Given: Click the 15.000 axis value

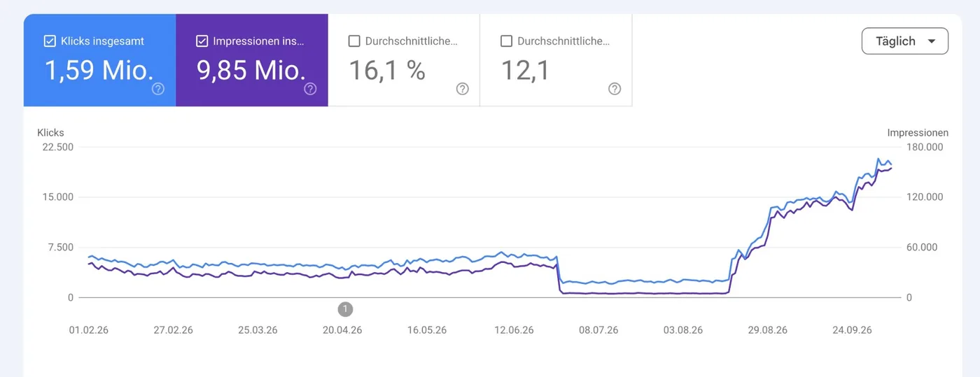Looking at the screenshot, I should coord(58,197).
